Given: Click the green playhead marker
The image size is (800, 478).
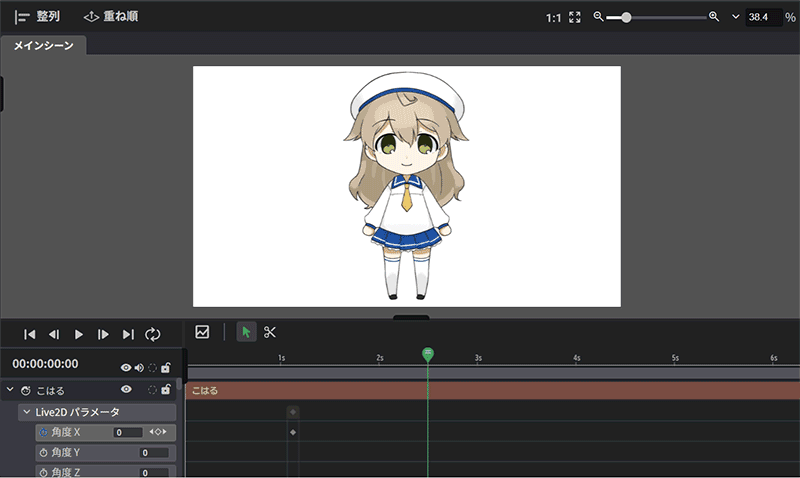Looking at the screenshot, I should click(428, 353).
